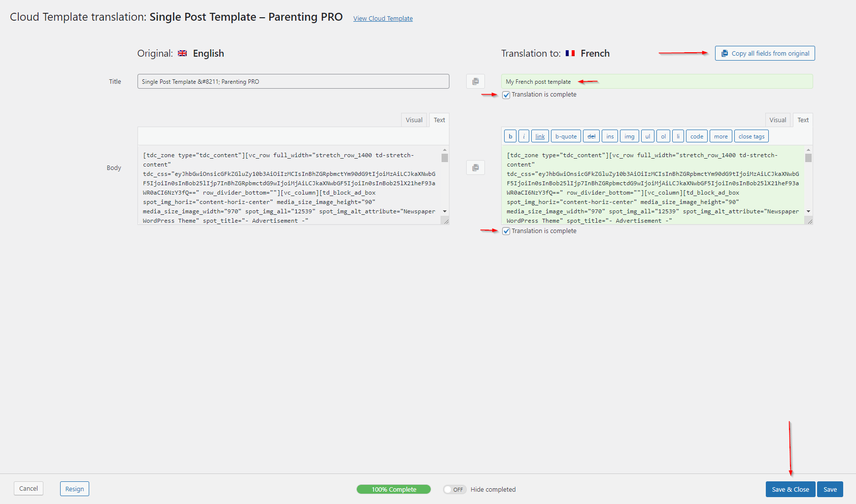This screenshot has height=504, width=856.
Task: Click inside the French body text area
Action: point(653,185)
